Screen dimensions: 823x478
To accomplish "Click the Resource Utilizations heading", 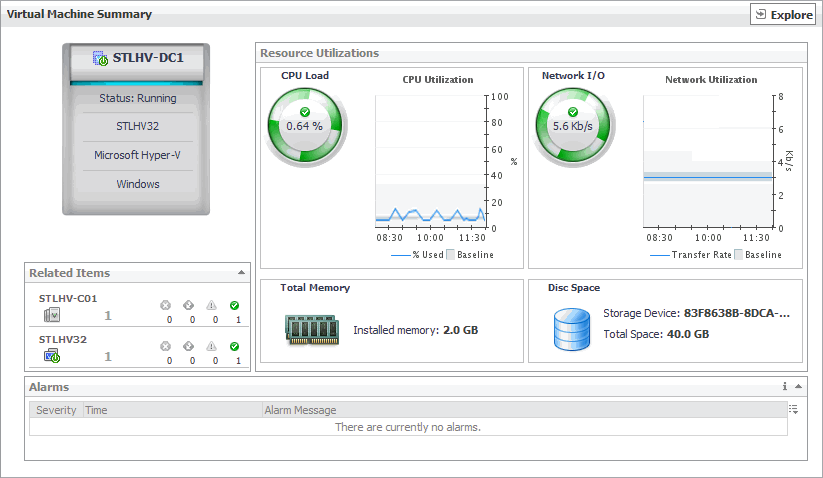I will (319, 53).
